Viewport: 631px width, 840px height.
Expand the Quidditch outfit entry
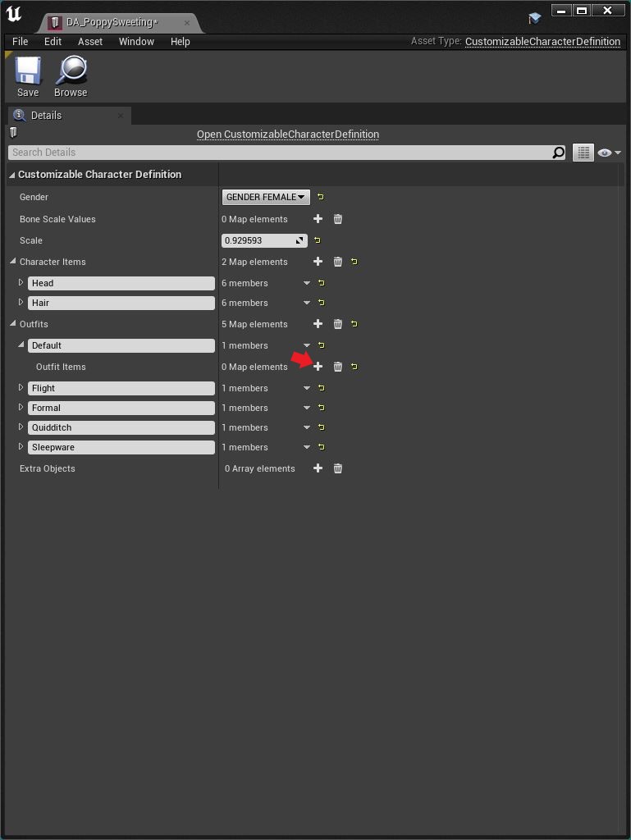click(x=21, y=427)
